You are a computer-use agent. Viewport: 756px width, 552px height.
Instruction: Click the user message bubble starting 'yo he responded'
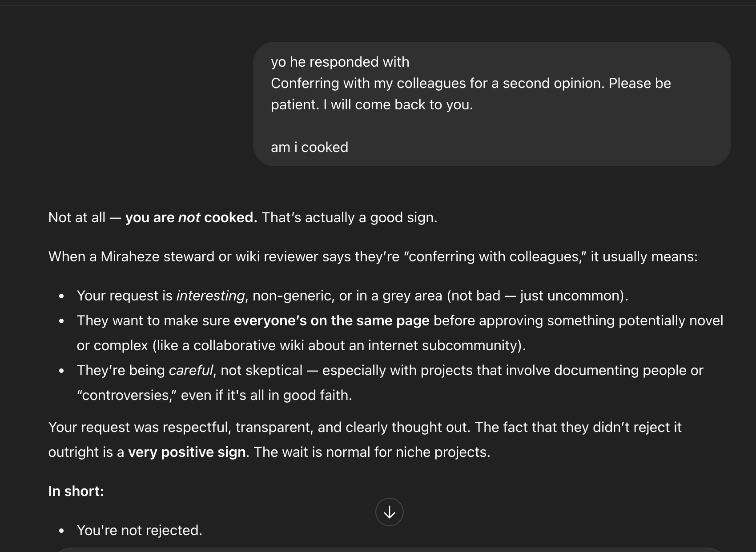point(492,104)
